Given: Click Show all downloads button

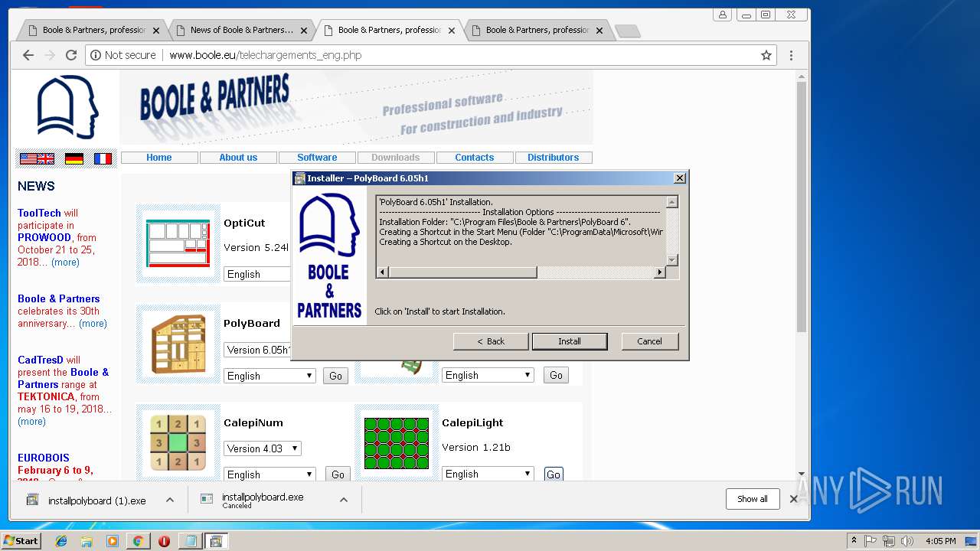Looking at the screenshot, I should (753, 499).
